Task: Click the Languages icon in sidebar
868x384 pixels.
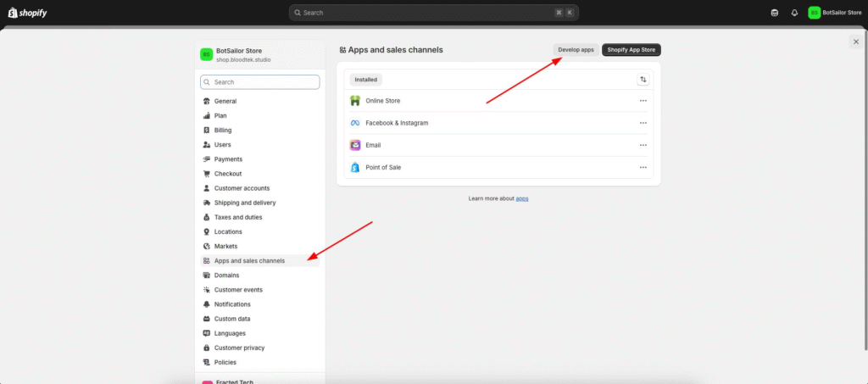Action: click(x=207, y=333)
